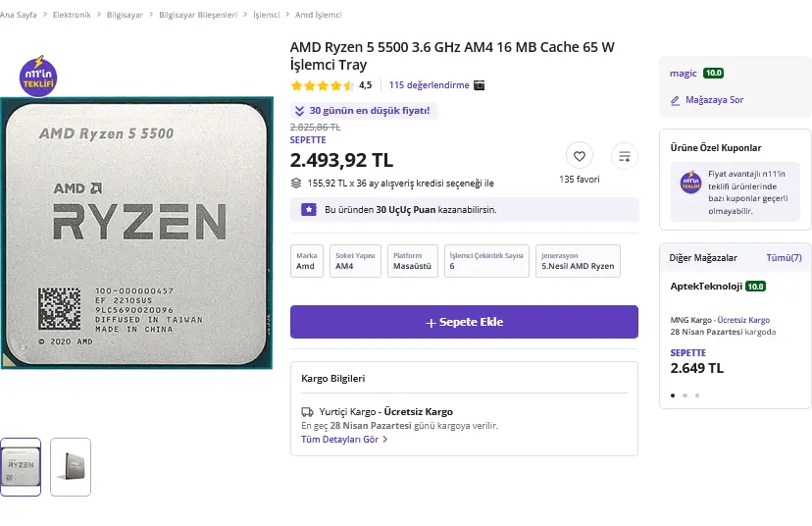812x526 pixels.
Task: Click the star rating icons
Action: [x=322, y=85]
